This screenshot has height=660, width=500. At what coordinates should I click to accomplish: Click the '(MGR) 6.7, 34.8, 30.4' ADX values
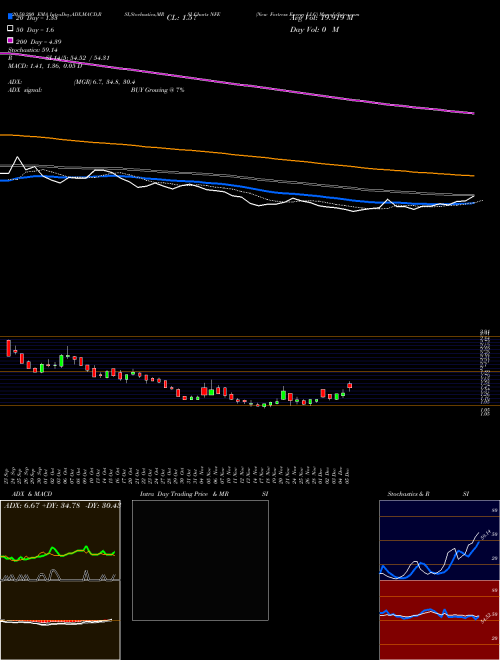[x=104, y=82]
